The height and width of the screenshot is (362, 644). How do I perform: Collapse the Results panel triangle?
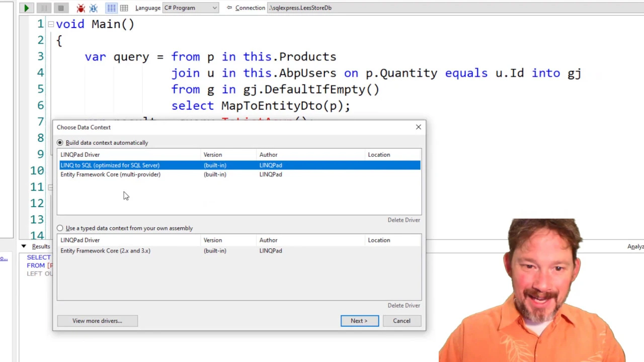[24, 246]
